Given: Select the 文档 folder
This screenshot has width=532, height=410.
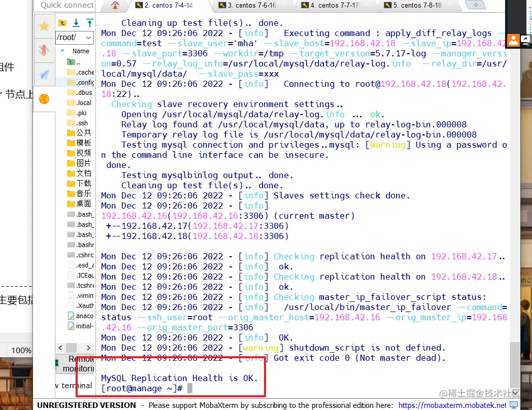Looking at the screenshot, I should (x=79, y=174).
